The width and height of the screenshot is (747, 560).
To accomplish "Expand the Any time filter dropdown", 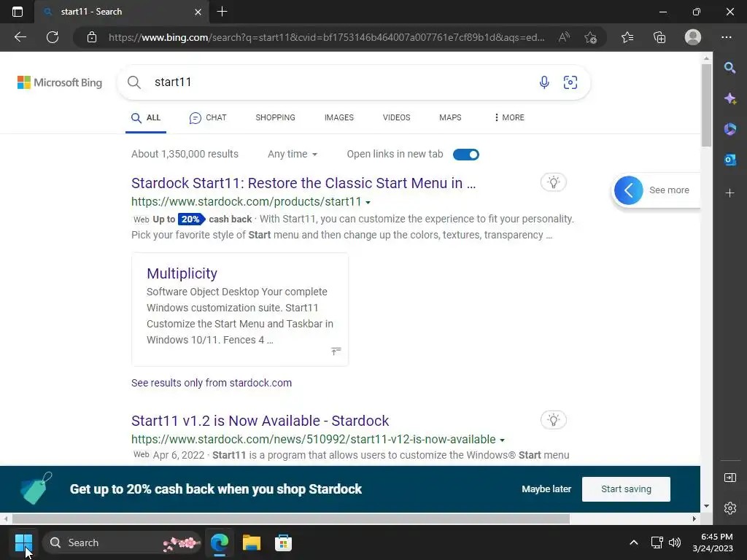I will [293, 155].
